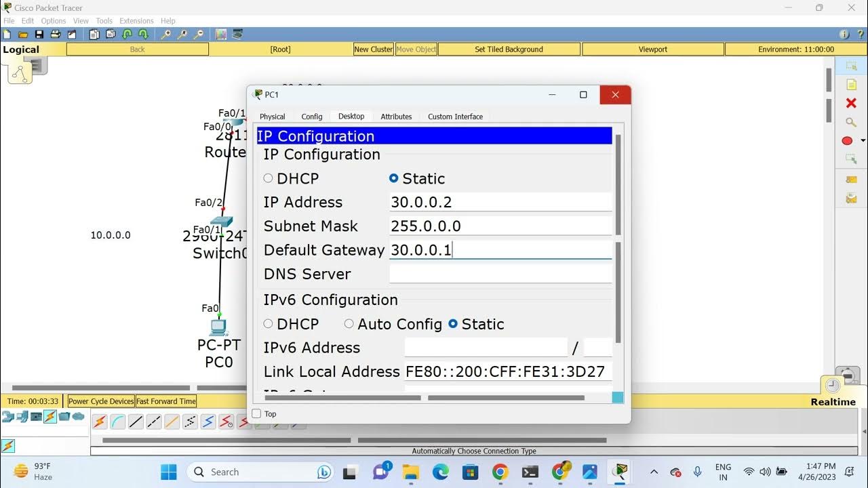This screenshot has height=488, width=868.
Task: Click the question mark help icon
Action: point(860,34)
